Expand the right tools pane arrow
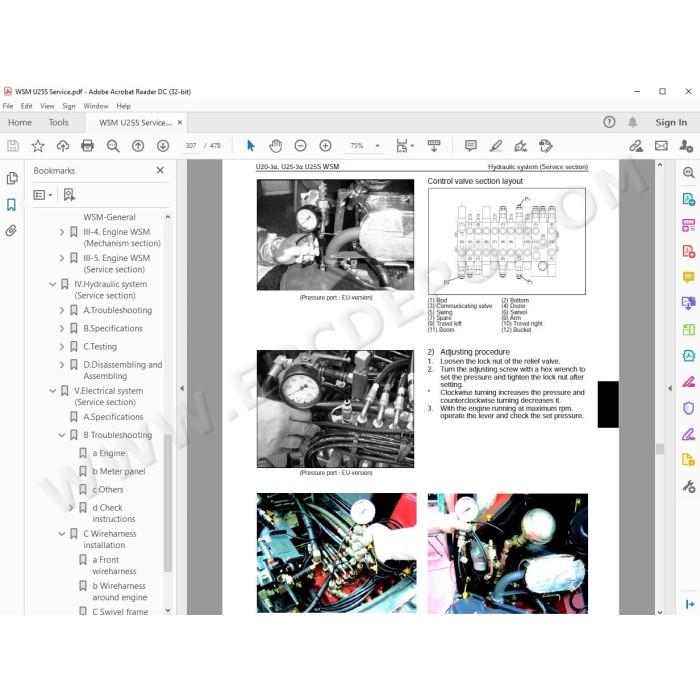Image resolution: width=700 pixels, height=700 pixels. [670, 388]
